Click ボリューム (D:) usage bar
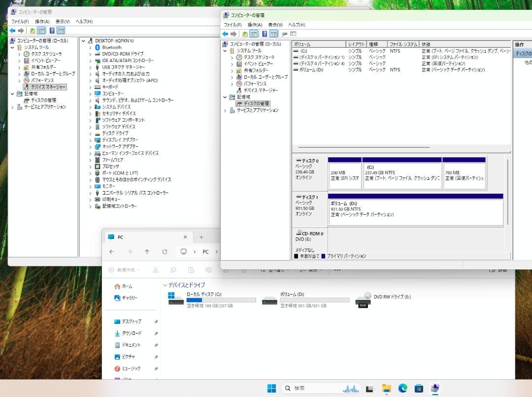This screenshot has width=532, height=397. click(x=314, y=300)
